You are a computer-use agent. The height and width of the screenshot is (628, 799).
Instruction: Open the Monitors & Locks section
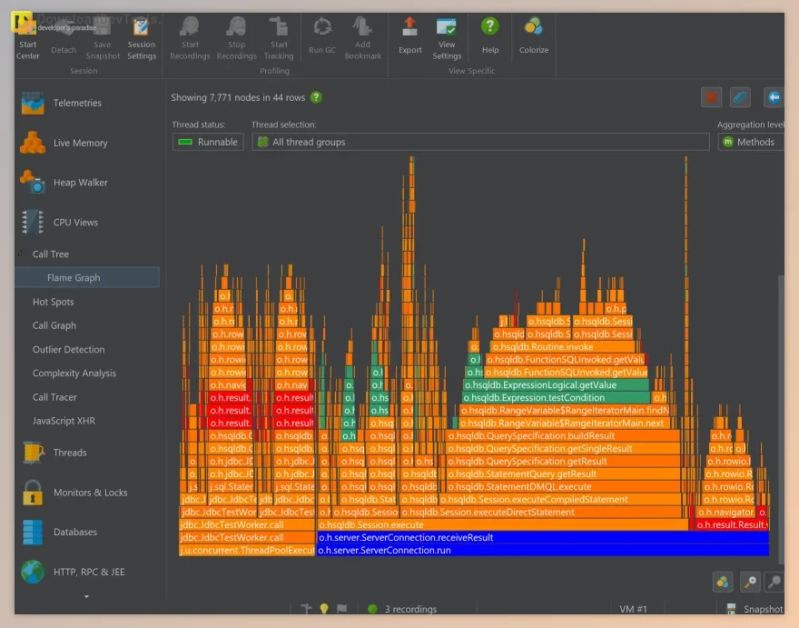click(x=88, y=492)
